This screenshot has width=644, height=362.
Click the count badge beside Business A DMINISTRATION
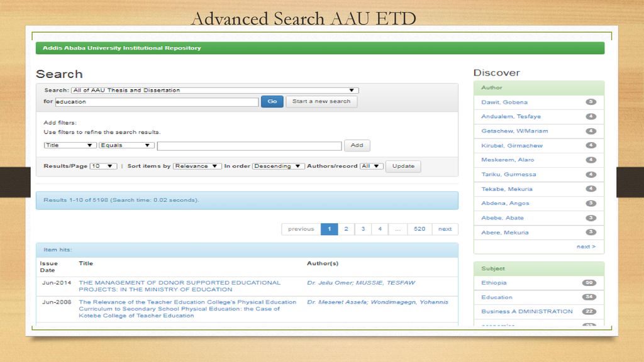(x=589, y=312)
